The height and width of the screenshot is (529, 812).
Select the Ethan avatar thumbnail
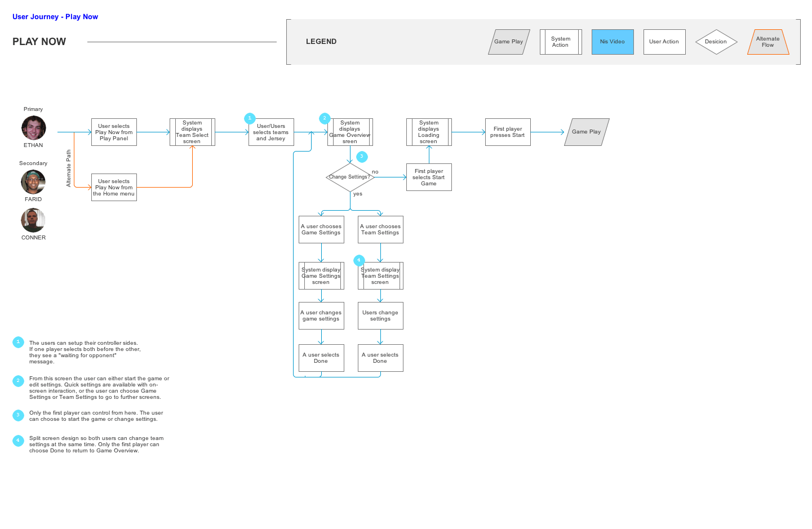coord(33,128)
